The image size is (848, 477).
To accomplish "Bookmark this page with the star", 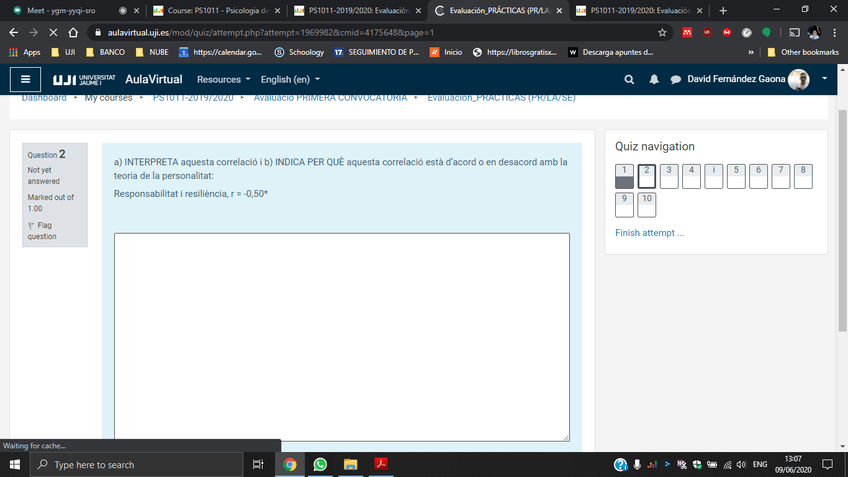I will 662,32.
